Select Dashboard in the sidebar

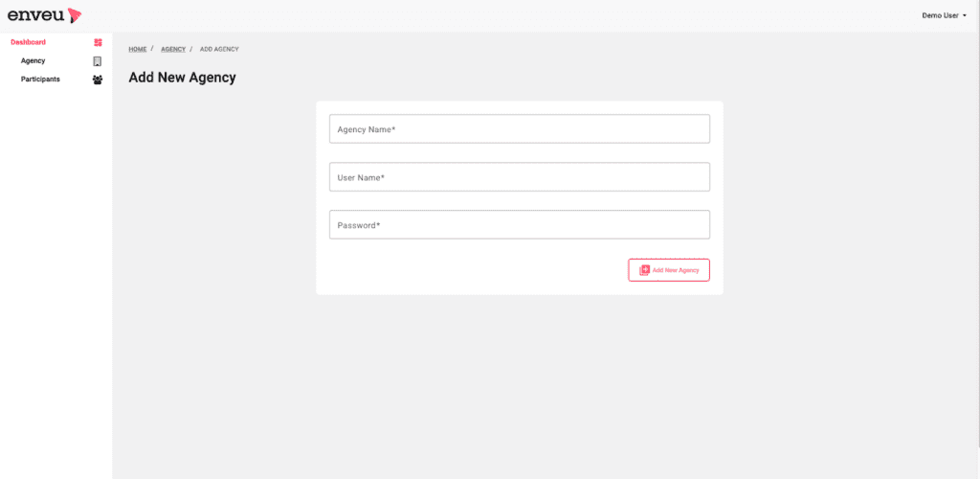click(x=28, y=42)
